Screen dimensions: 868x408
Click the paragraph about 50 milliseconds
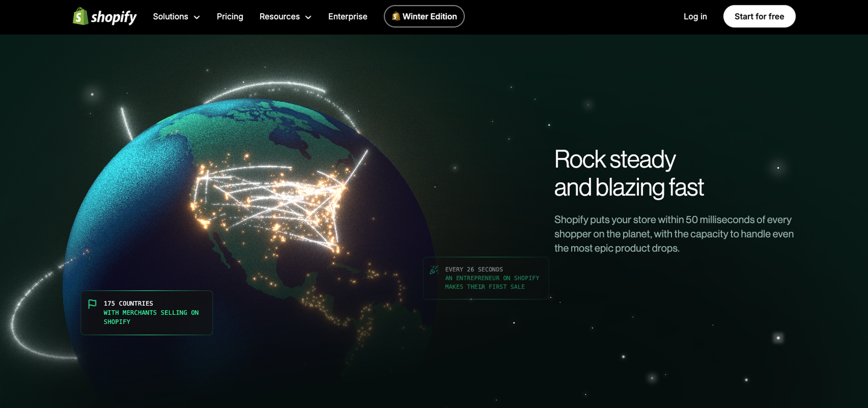click(674, 234)
